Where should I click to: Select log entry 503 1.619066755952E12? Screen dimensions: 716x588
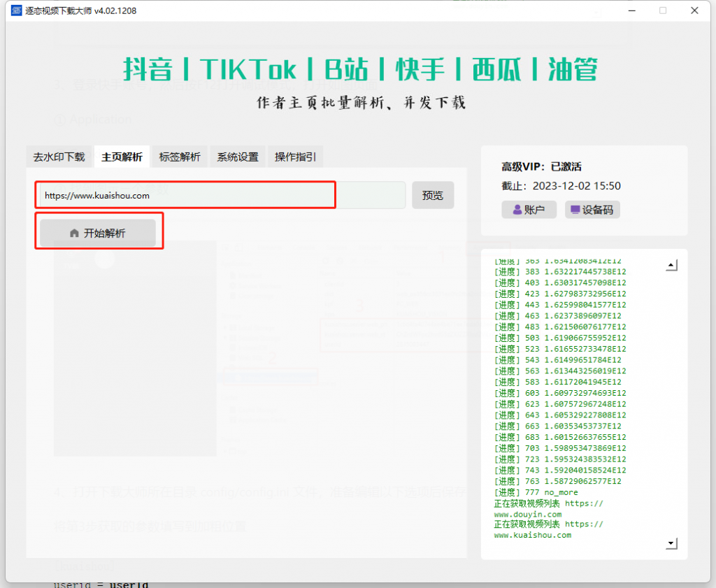click(x=560, y=338)
